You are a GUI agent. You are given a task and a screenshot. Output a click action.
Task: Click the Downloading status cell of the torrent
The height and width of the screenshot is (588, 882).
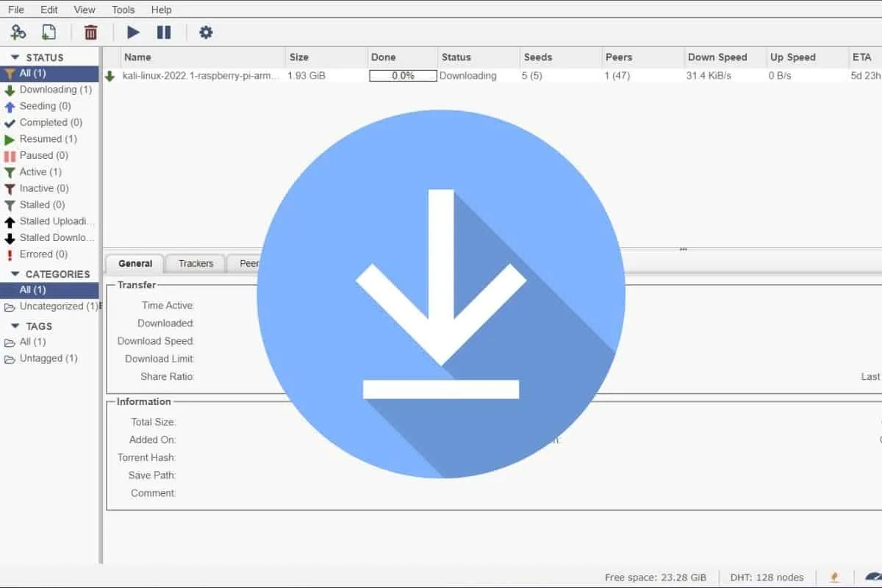click(x=468, y=76)
